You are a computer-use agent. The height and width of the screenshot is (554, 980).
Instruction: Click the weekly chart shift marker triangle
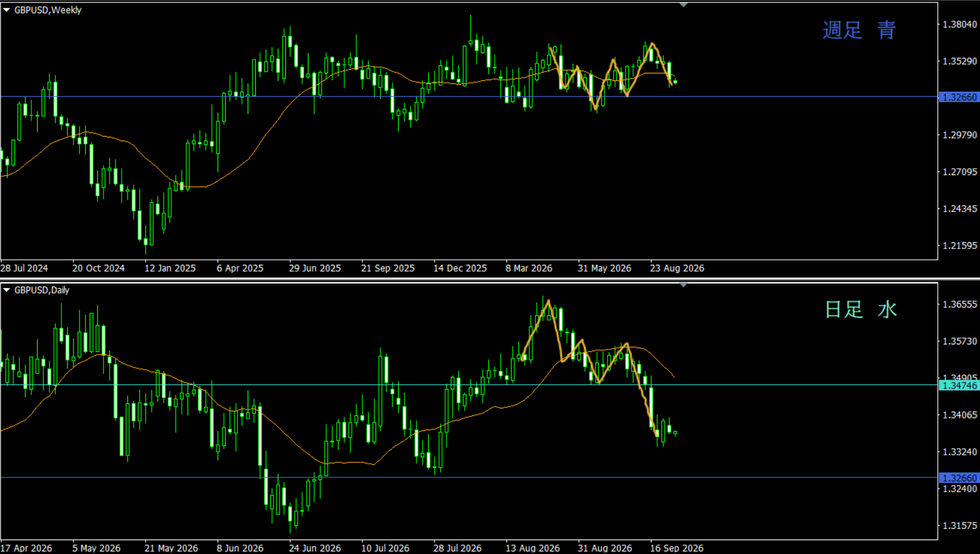pos(683,5)
